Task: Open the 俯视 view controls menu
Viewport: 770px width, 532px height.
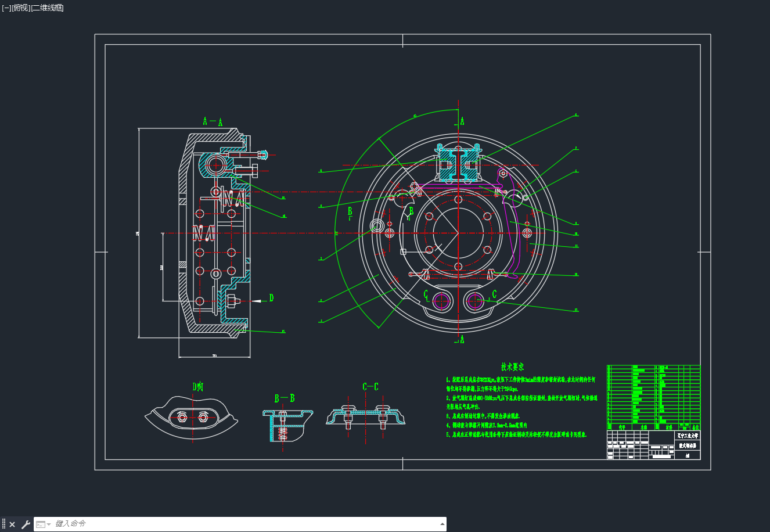Action: point(21,8)
